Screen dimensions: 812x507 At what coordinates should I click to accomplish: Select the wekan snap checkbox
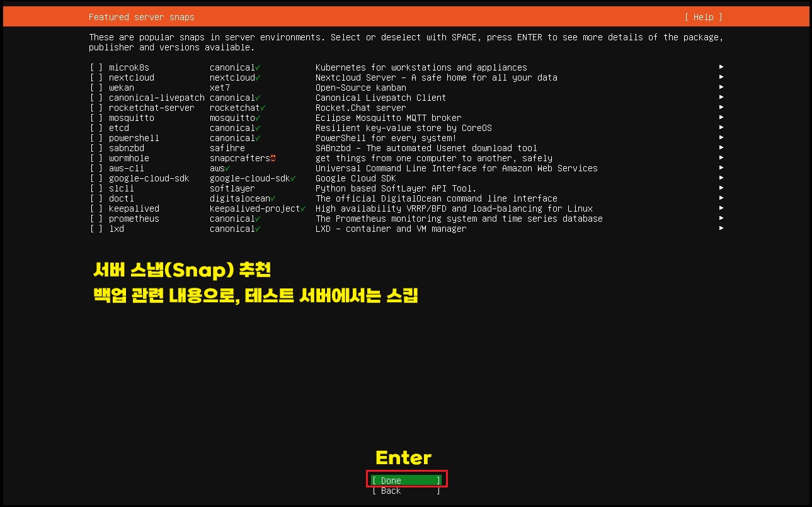(96, 88)
